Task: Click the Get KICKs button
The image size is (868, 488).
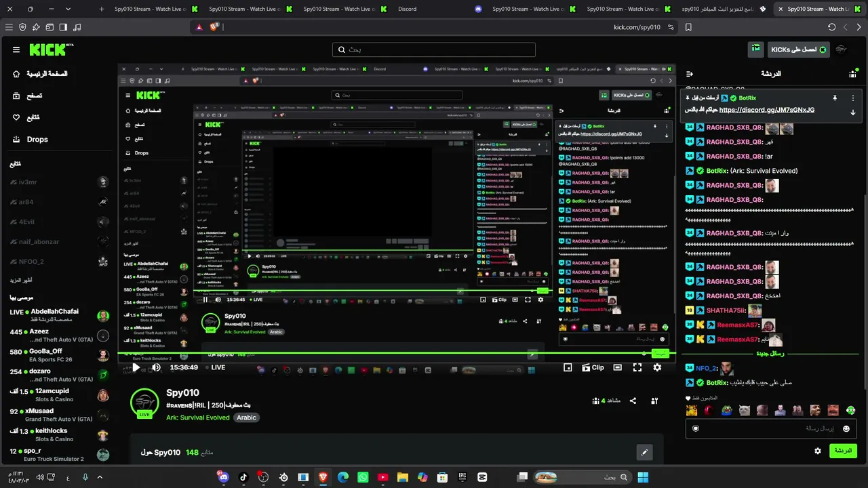Action: [x=798, y=49]
